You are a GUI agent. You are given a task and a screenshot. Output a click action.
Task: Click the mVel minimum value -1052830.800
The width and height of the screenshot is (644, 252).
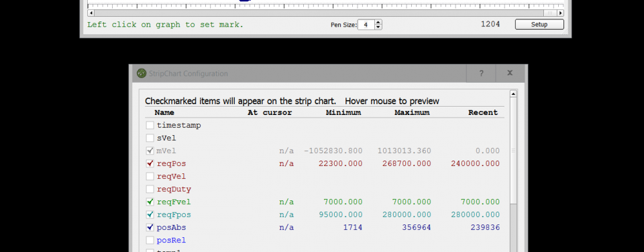click(x=333, y=151)
